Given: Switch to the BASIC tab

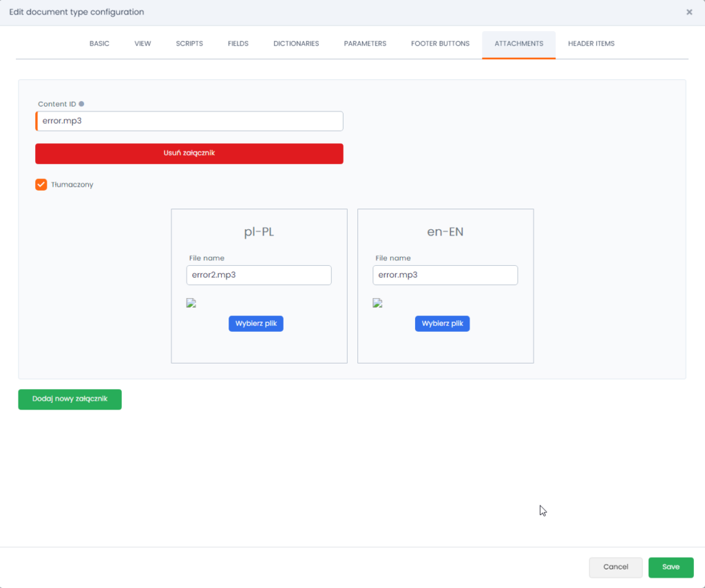Looking at the screenshot, I should point(99,43).
